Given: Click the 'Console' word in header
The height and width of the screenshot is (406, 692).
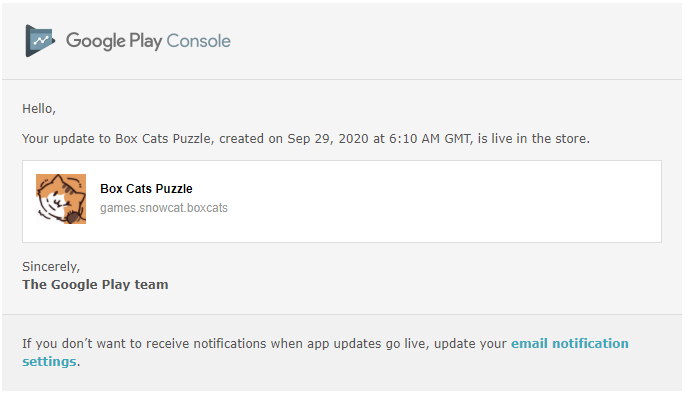Looking at the screenshot, I should (199, 41).
